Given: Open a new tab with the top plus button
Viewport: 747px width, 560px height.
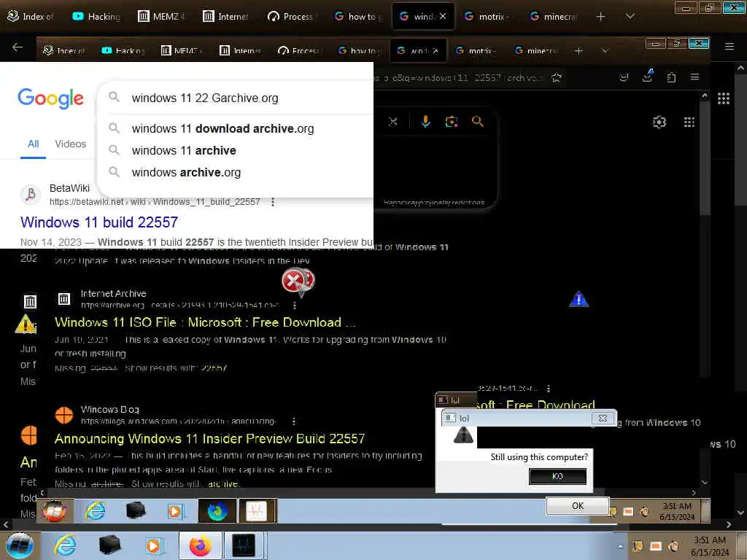Looking at the screenshot, I should tap(601, 17).
